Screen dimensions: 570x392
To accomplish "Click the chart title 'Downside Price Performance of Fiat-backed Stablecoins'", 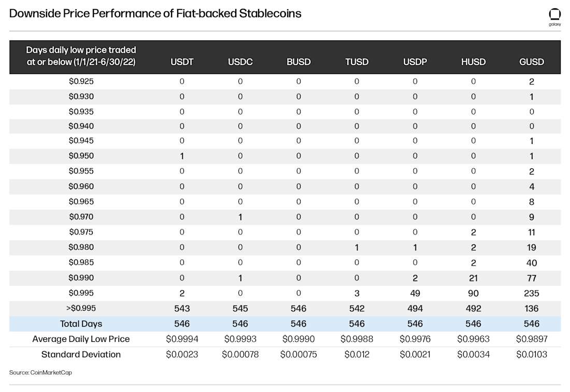I will (155, 13).
